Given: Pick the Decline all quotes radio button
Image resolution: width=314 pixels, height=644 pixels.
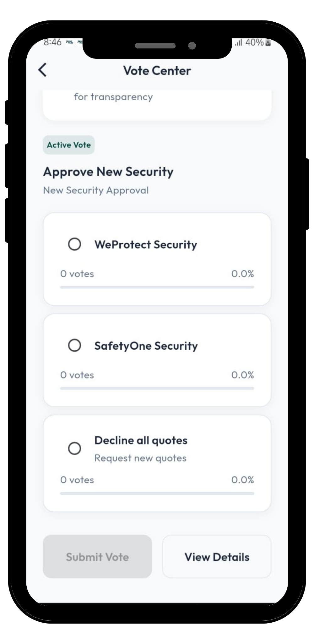Looking at the screenshot, I should [x=74, y=448].
